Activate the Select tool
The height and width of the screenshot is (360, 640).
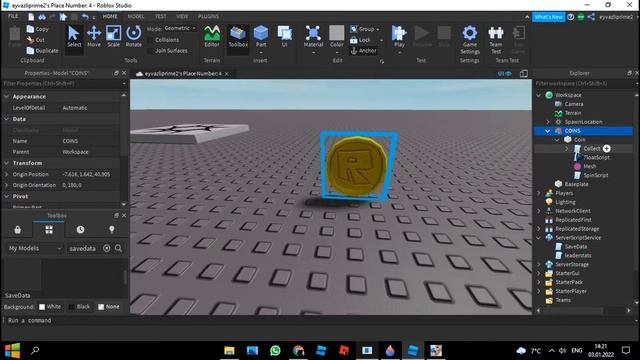point(74,36)
